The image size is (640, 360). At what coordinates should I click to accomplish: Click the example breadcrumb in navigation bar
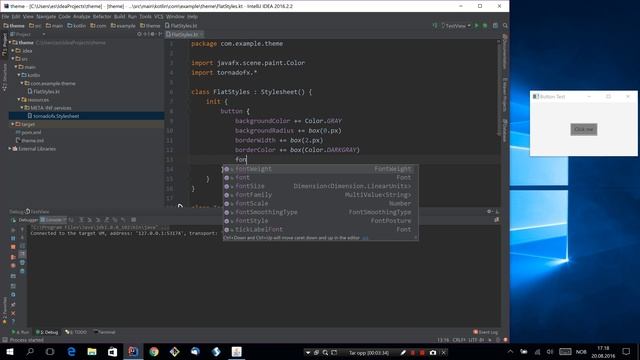point(123,26)
